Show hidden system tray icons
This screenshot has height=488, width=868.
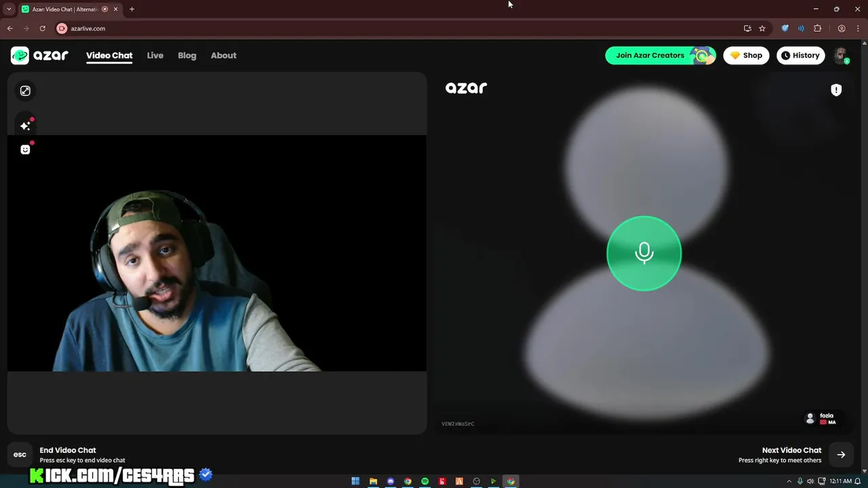[x=789, y=481]
